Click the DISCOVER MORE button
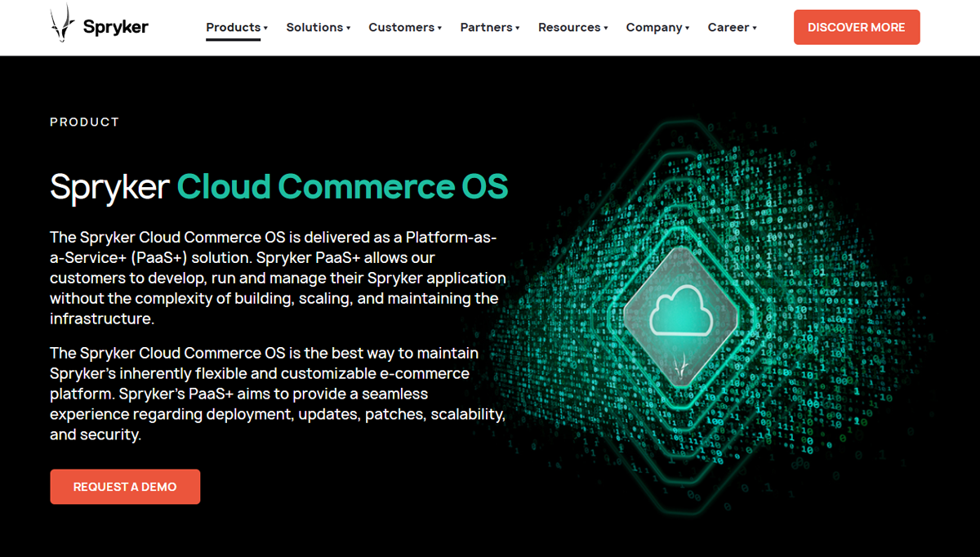 click(857, 27)
